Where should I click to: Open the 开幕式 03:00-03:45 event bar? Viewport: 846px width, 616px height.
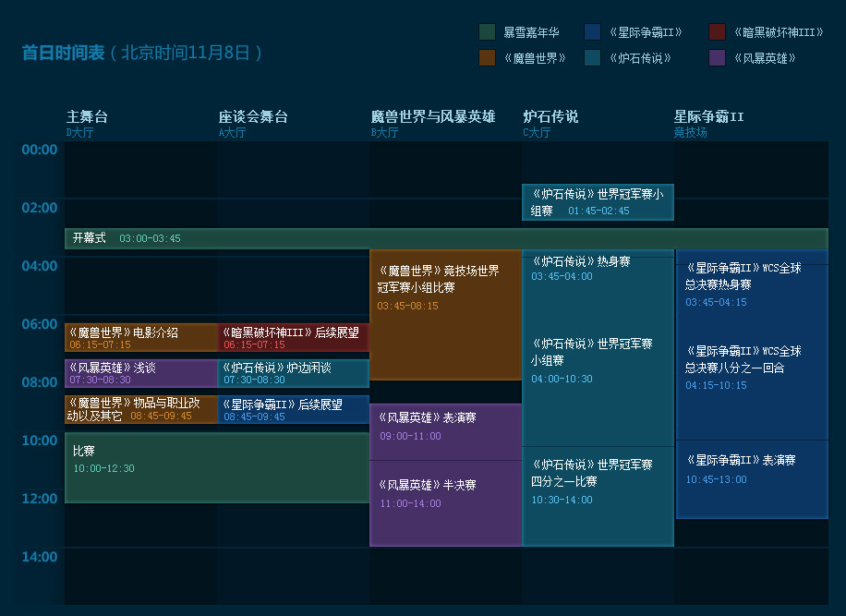pyautogui.click(x=446, y=238)
